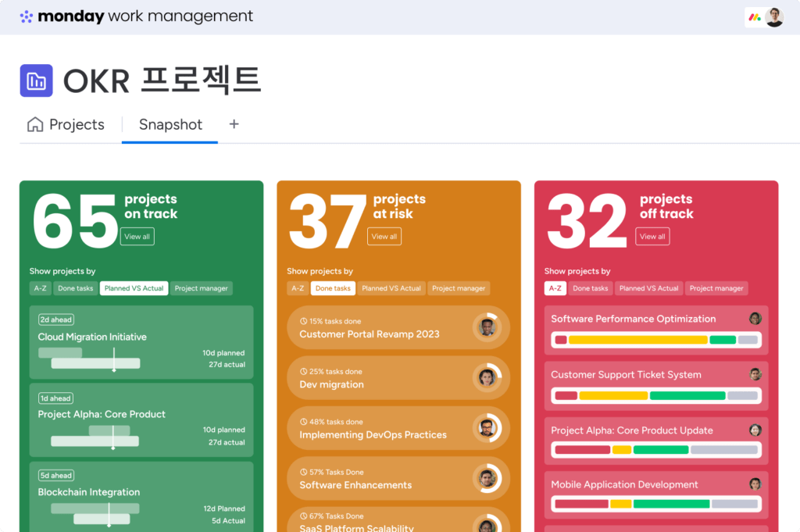Click the OKR board dashboard icon
Image resolution: width=800 pixels, height=532 pixels.
(36, 80)
